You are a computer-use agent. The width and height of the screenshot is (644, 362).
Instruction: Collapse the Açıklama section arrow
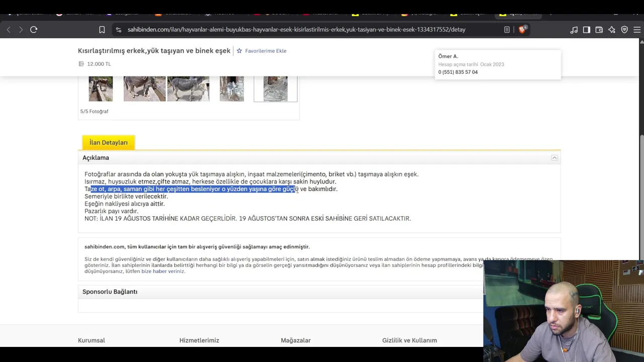(x=554, y=158)
